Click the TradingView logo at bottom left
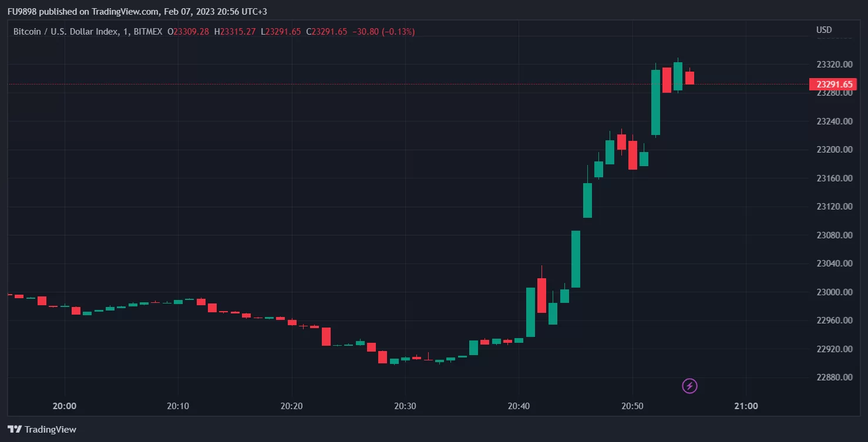The image size is (868, 442). click(42, 429)
